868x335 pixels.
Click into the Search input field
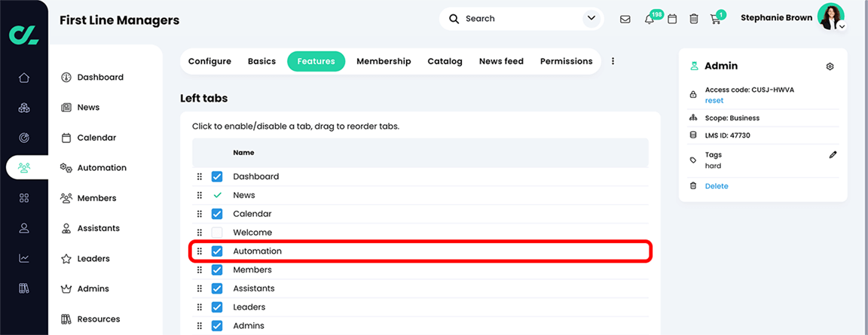coord(521,19)
